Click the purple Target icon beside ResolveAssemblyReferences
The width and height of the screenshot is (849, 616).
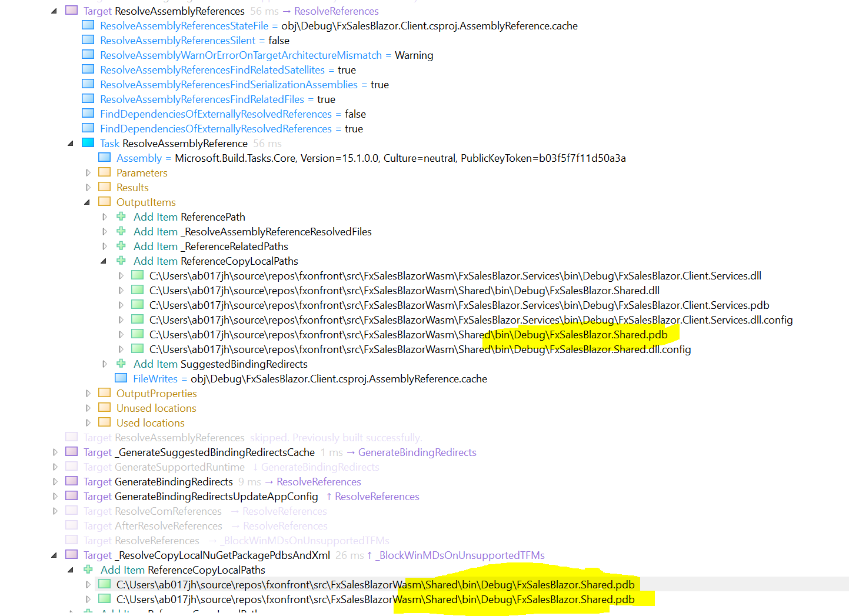71,10
